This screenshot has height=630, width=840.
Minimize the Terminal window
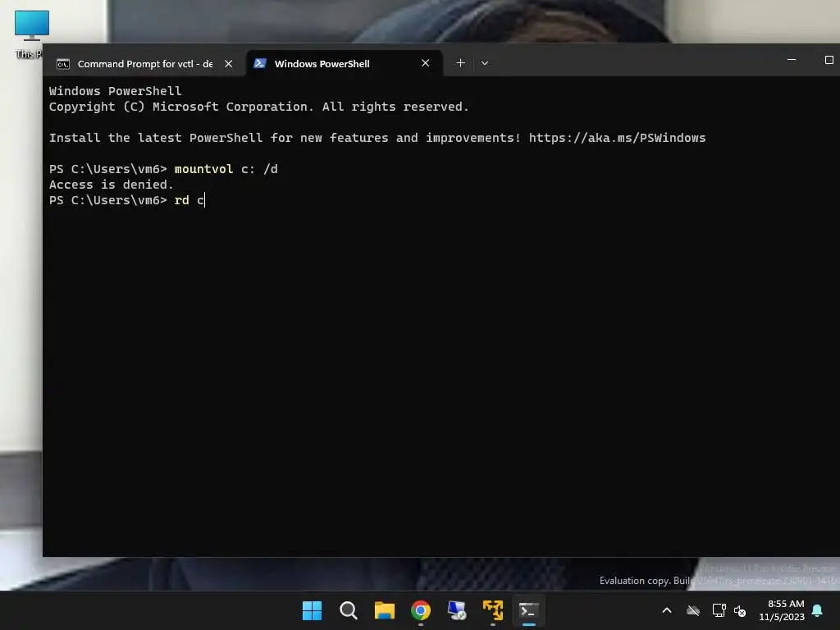792,60
